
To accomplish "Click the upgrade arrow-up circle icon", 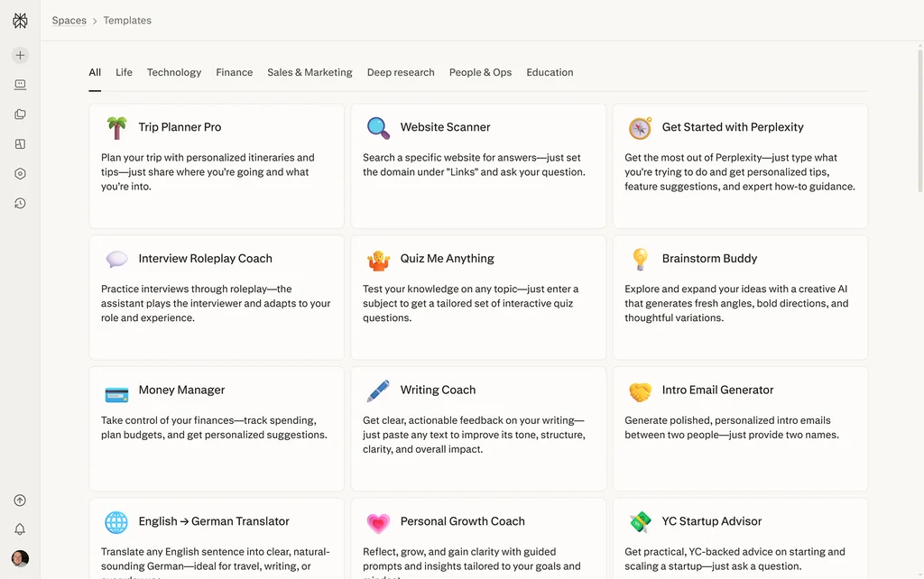I will click(x=20, y=500).
